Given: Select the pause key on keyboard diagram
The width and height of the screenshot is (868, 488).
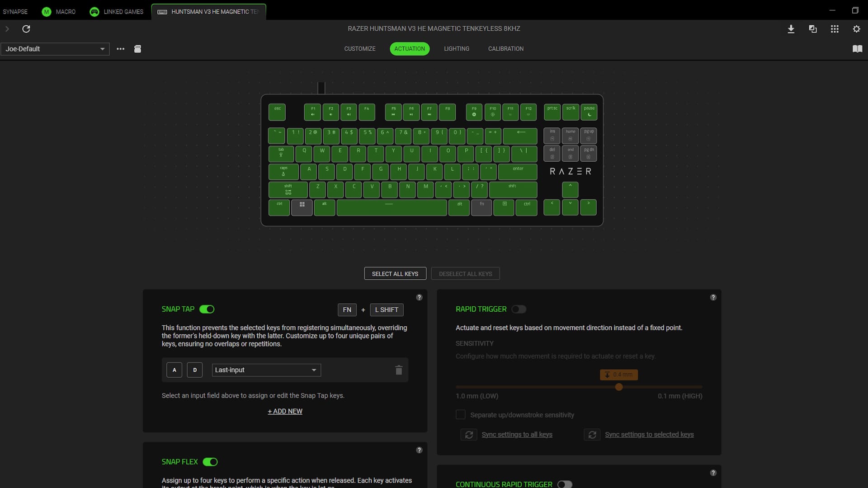Looking at the screenshot, I should coord(589,112).
